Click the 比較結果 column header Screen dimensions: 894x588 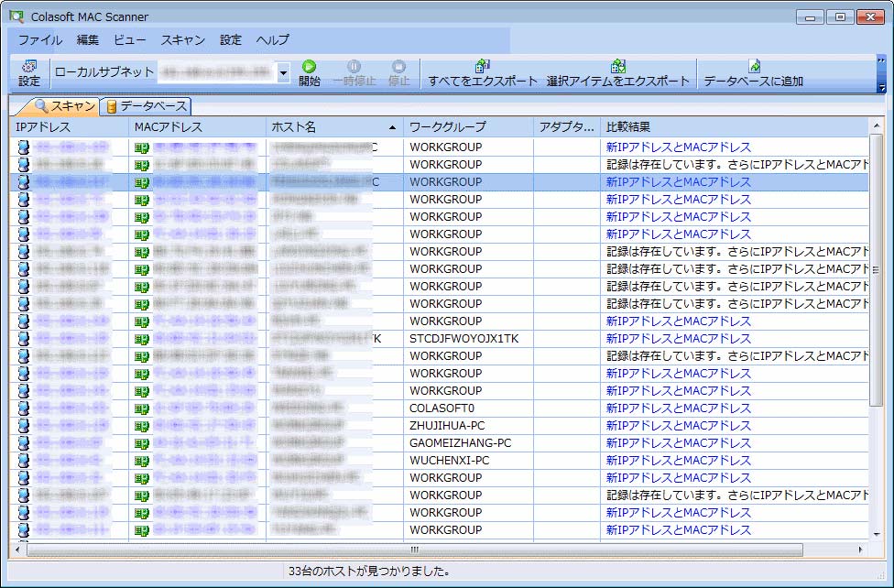pyautogui.click(x=733, y=127)
